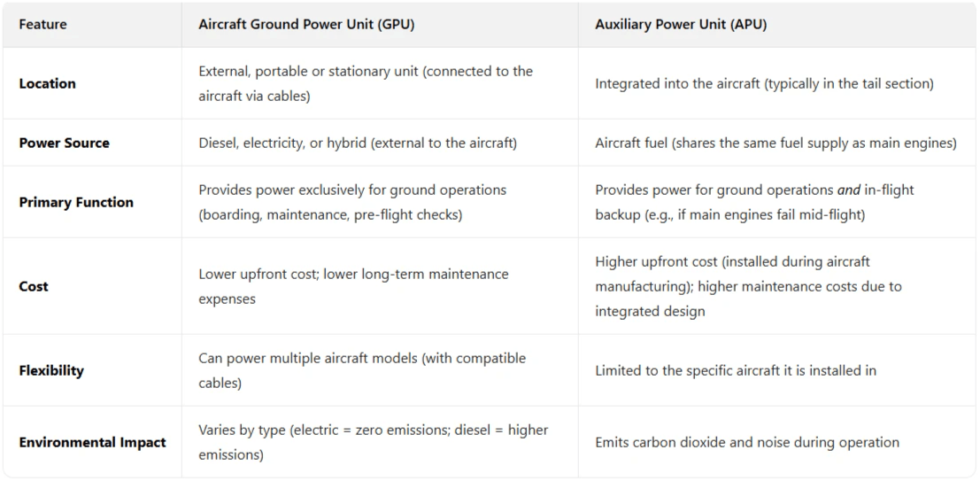This screenshot has height=481, width=980.
Task: Select the "Primary Function" row label
Action: coord(76,202)
